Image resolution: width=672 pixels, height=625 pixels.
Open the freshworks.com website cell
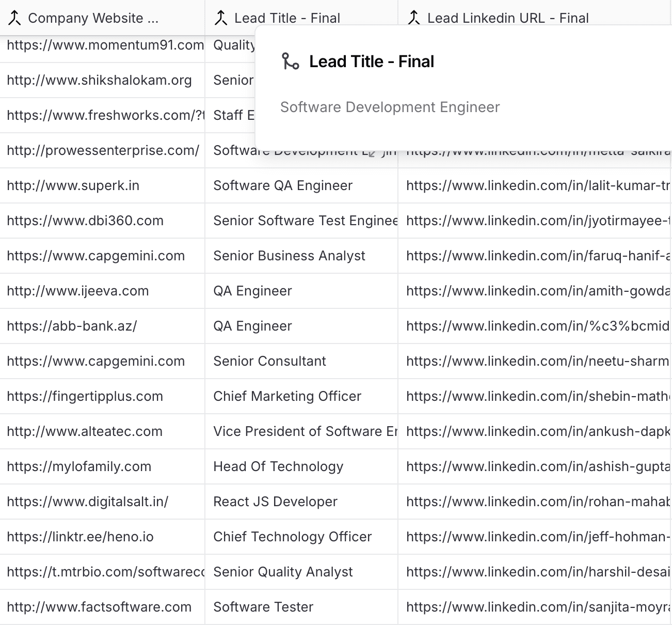(102, 115)
